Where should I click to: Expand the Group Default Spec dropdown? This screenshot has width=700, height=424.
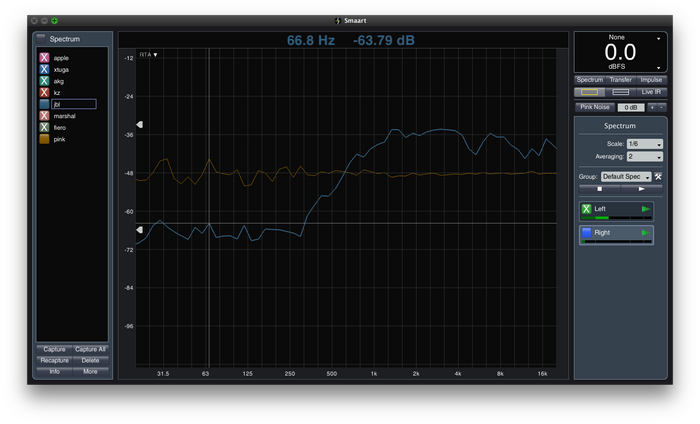pos(626,177)
